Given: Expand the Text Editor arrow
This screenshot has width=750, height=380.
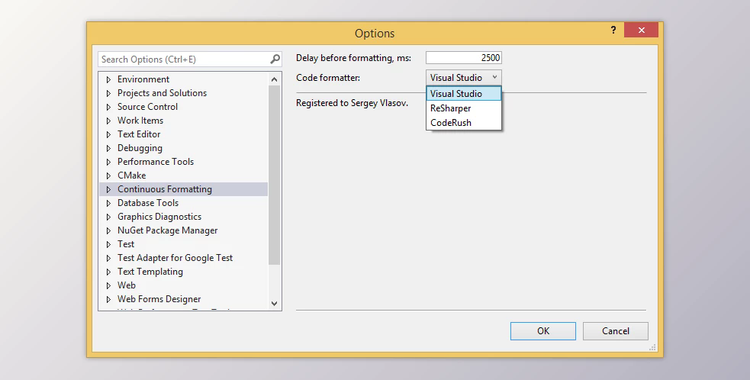Looking at the screenshot, I should click(109, 134).
